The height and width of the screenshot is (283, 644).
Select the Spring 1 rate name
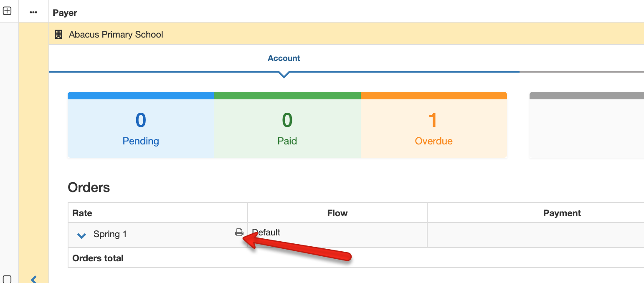pos(110,234)
